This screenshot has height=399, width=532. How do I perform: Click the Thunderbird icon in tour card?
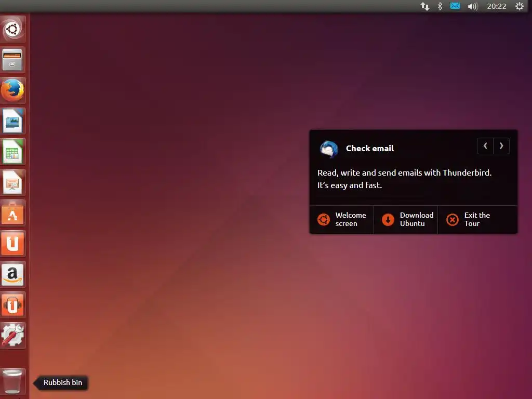click(329, 149)
